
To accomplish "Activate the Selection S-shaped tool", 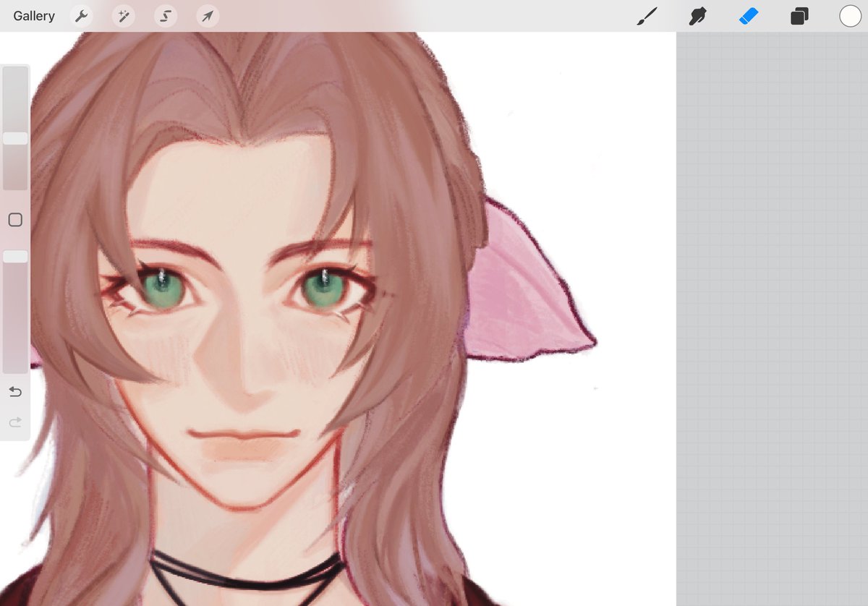I will (166, 16).
